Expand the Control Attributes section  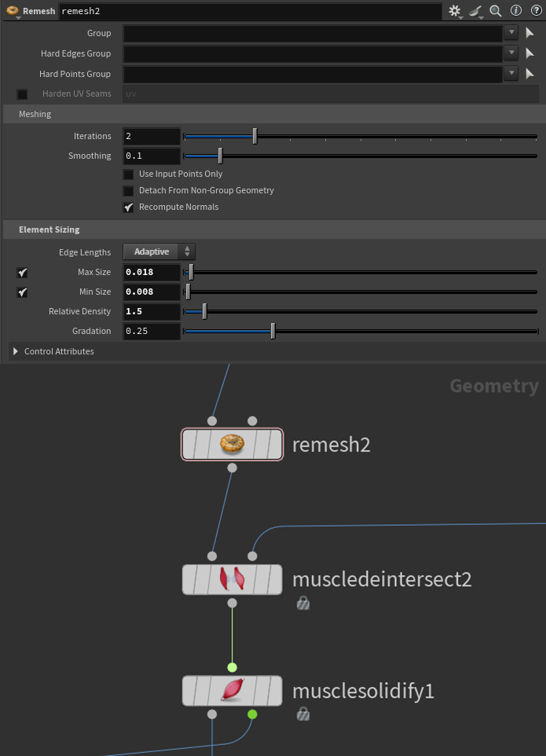pyautogui.click(x=16, y=351)
